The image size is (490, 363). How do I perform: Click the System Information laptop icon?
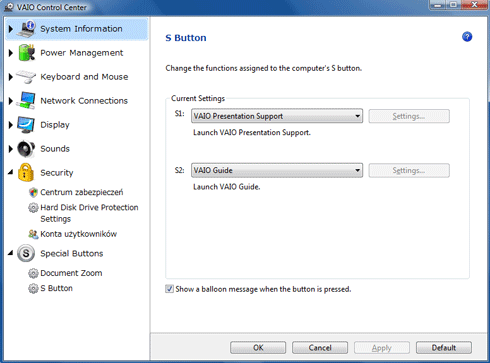[x=27, y=29]
